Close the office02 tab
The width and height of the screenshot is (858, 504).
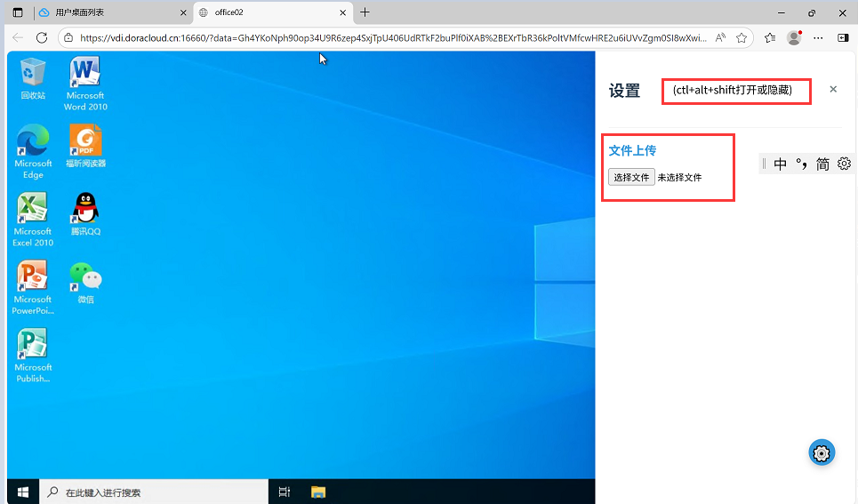coord(342,12)
